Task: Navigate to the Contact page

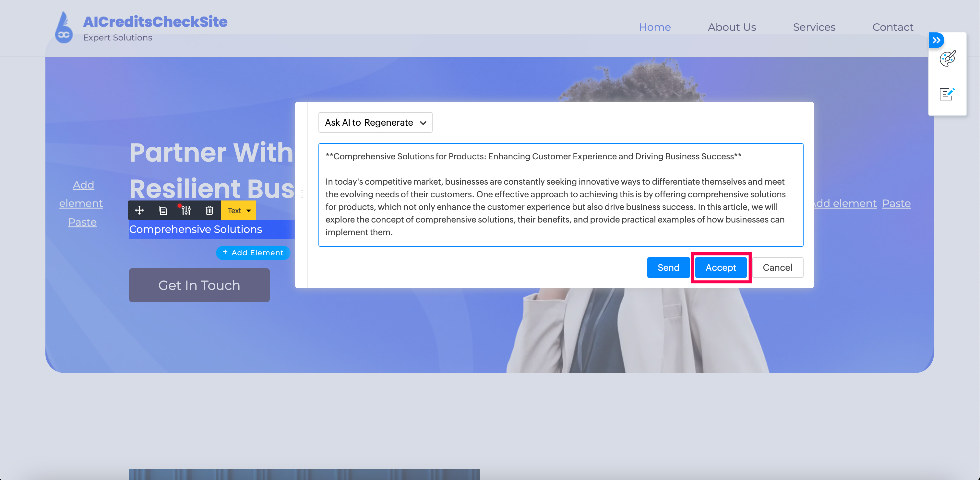Action: click(x=892, y=27)
